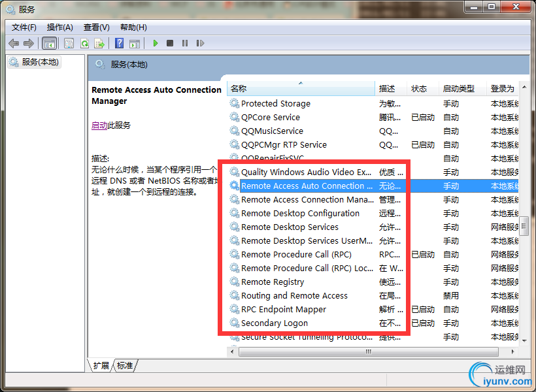The width and height of the screenshot is (536, 392).
Task: Sort by the 状态 column header
Action: point(423,88)
